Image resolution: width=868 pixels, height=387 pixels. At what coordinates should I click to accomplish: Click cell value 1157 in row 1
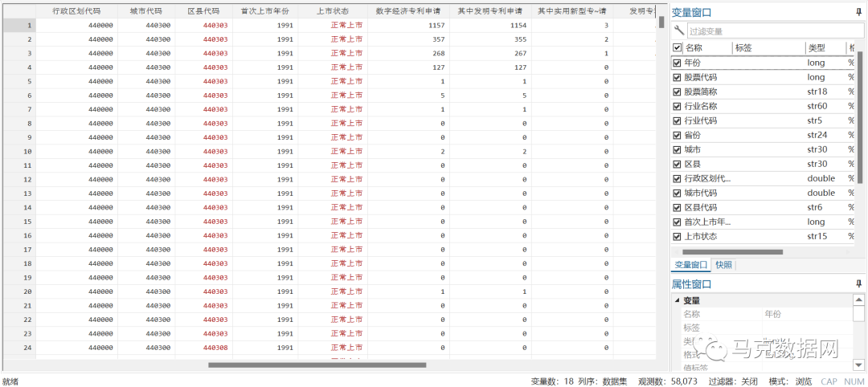[436, 26]
